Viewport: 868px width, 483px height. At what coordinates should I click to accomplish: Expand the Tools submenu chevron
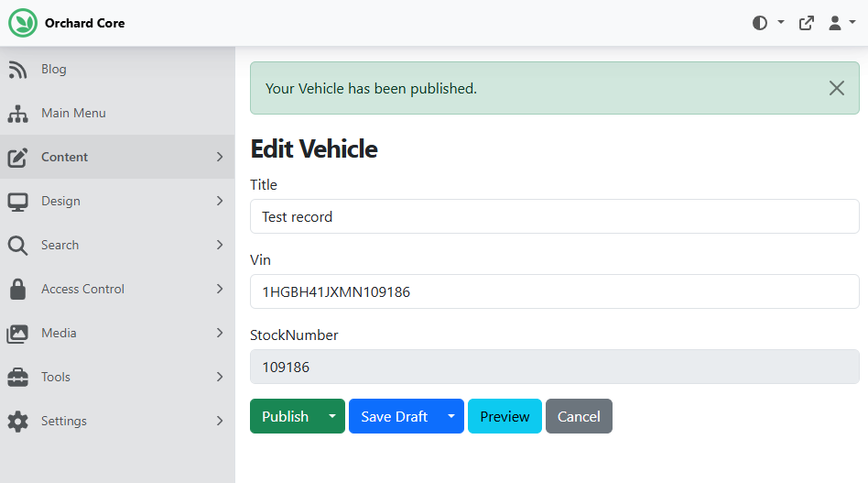click(220, 377)
